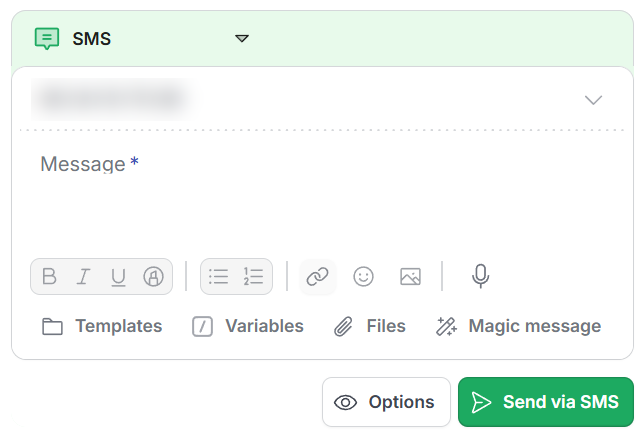639x434 pixels.
Task: Open the Templates folder
Action: (x=102, y=326)
